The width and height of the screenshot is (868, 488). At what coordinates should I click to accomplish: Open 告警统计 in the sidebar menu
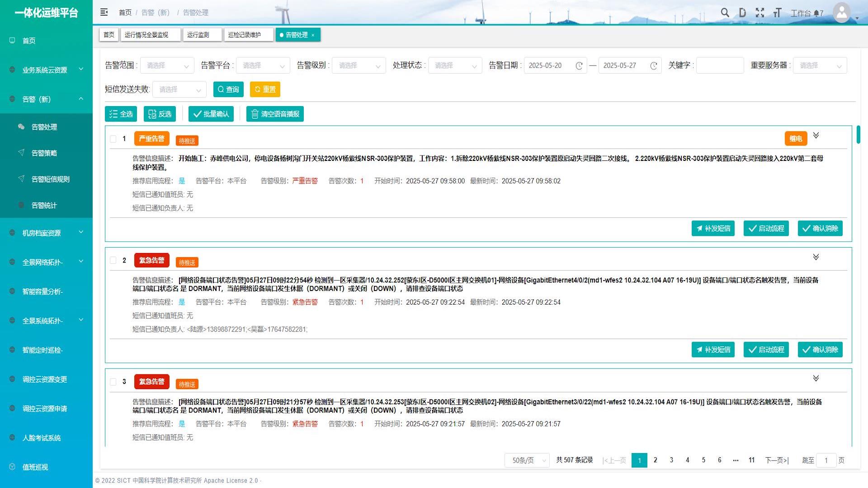[44, 206]
